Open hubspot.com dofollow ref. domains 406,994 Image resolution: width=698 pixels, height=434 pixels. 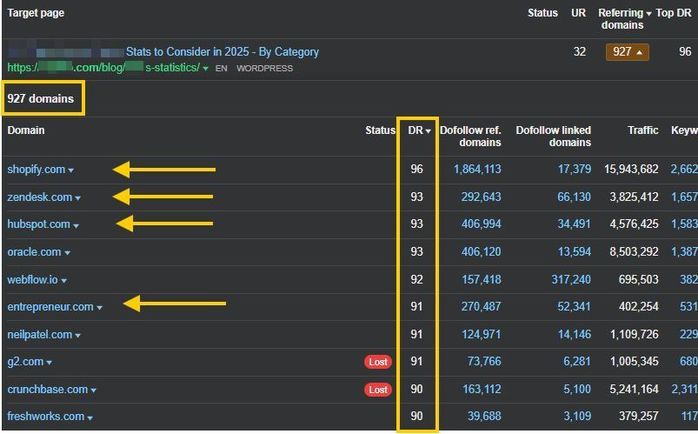[x=481, y=224]
